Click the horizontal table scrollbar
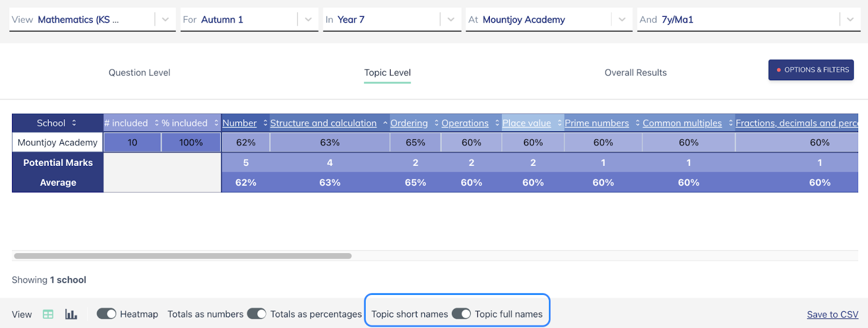 183,256
